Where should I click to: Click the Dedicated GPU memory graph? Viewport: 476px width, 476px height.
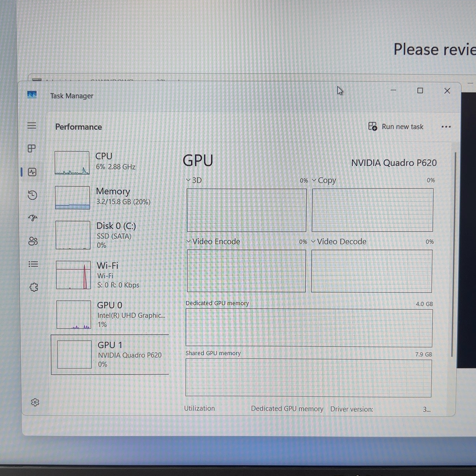pos(309,328)
